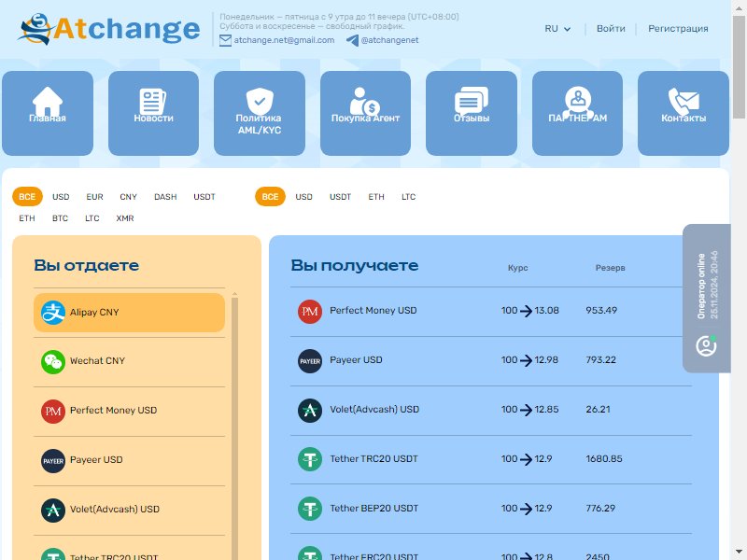The height and width of the screenshot is (560, 747).
Task: Select Alipay CNY in give list
Action: 129,313
